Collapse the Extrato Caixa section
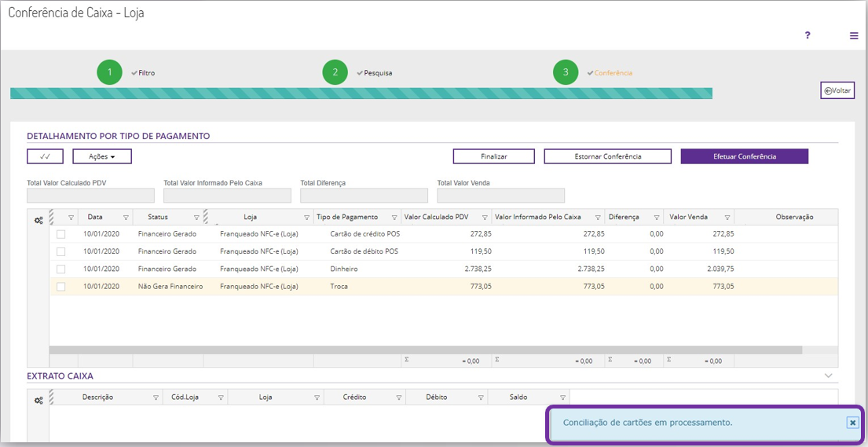Image resolution: width=868 pixels, height=447 pixels. (x=828, y=376)
